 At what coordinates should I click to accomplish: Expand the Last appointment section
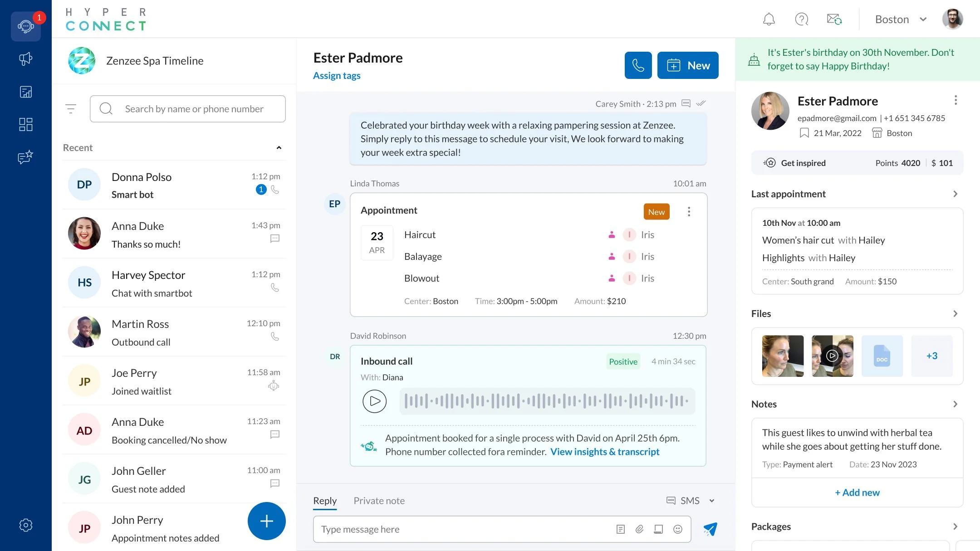(955, 194)
